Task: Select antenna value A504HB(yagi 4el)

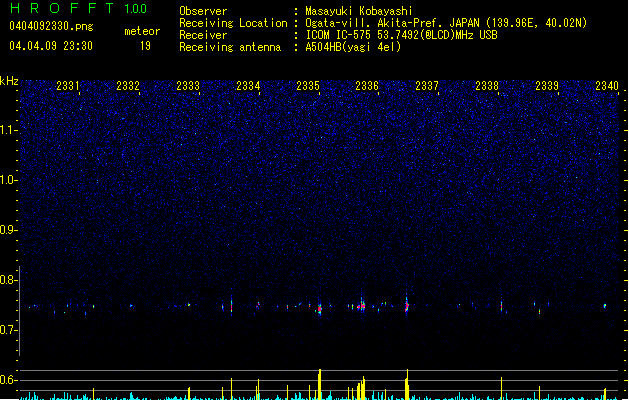Action: 353,47
